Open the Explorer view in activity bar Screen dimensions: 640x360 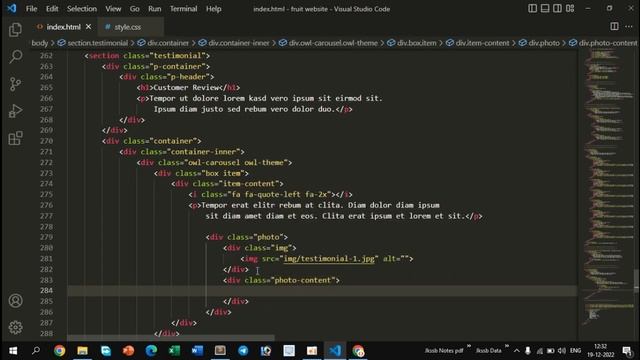click(15, 29)
